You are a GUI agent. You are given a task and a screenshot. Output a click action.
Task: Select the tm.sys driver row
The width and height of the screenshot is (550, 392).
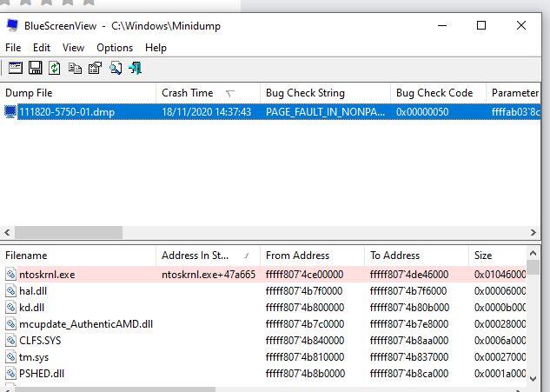(x=263, y=357)
